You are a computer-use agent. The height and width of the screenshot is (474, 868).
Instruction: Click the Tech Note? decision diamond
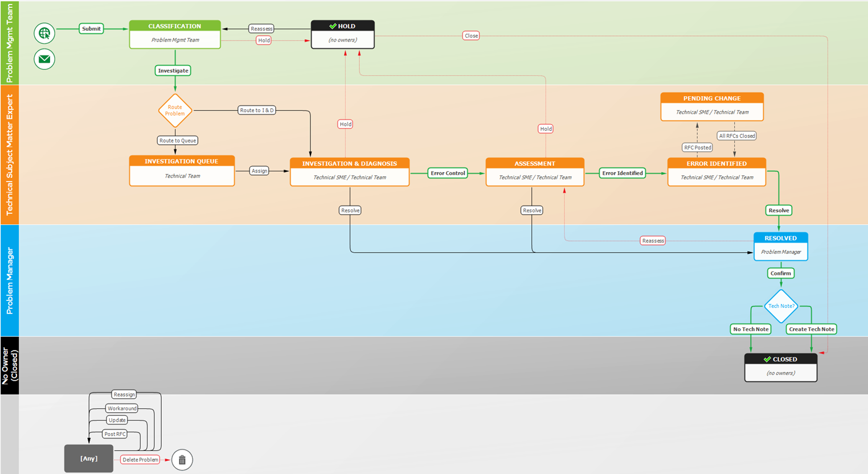[781, 306]
